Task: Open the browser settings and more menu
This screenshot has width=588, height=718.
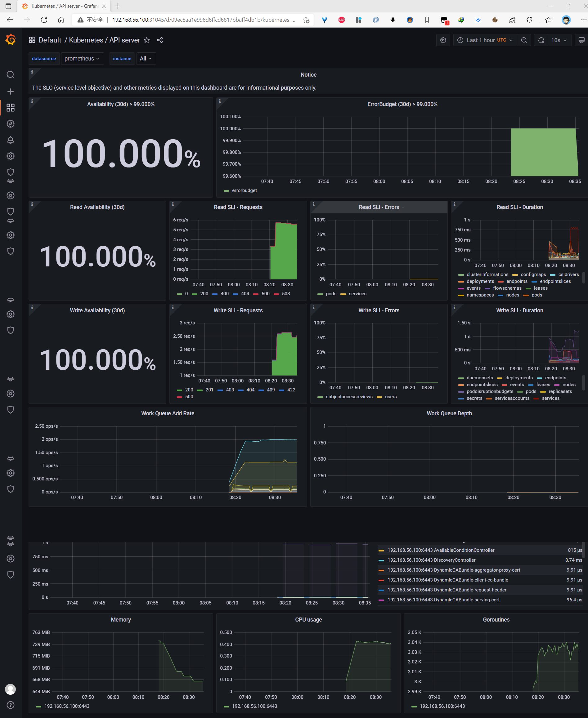Action: (583, 20)
